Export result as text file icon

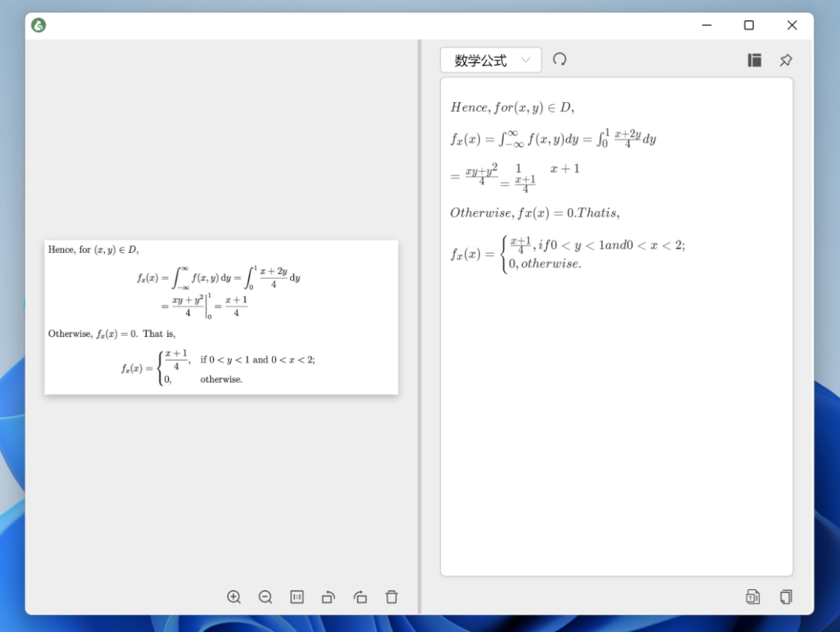tap(753, 597)
